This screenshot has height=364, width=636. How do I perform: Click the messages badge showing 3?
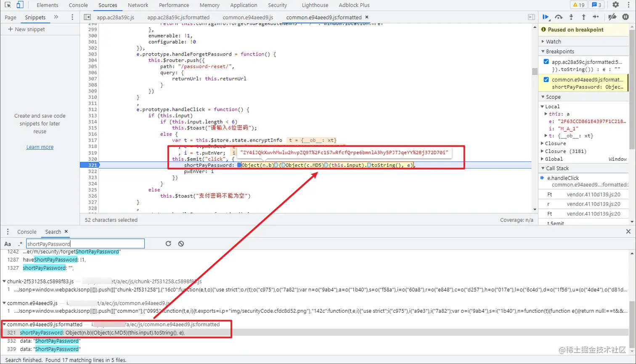[x=596, y=5]
